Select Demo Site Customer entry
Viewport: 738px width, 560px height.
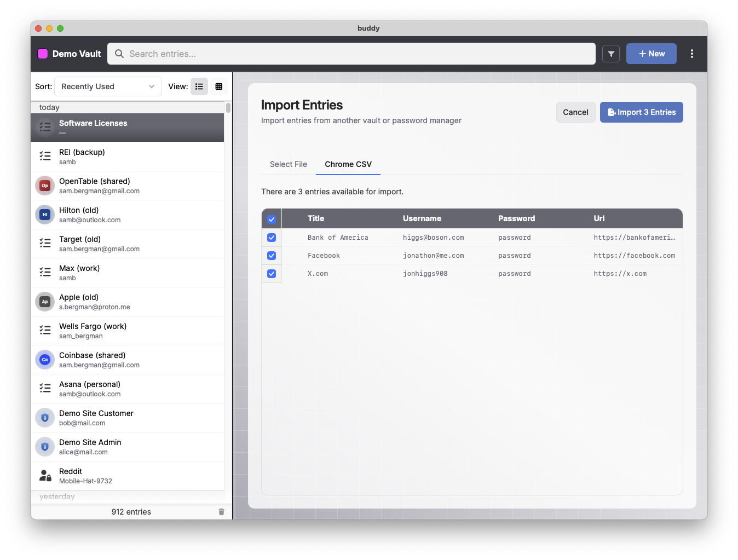127,418
